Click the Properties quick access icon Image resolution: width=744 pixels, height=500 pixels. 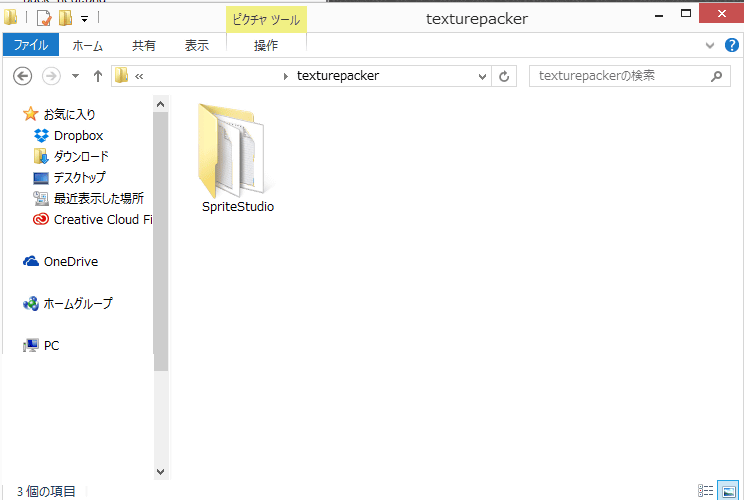[44, 18]
